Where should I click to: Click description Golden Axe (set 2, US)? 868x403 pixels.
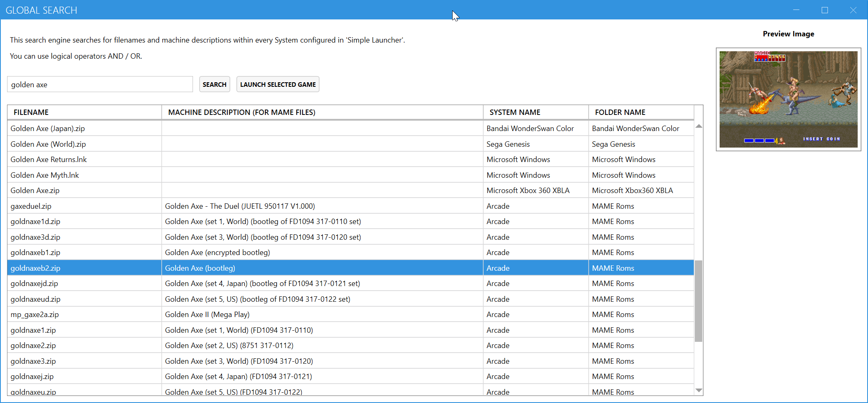(229, 346)
